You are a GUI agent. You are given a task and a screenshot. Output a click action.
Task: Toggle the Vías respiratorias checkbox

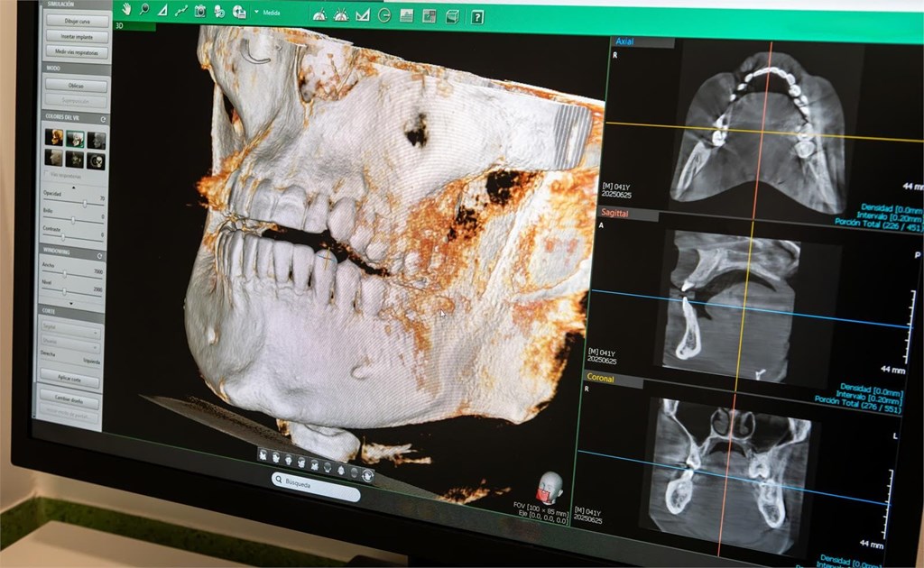(x=47, y=174)
